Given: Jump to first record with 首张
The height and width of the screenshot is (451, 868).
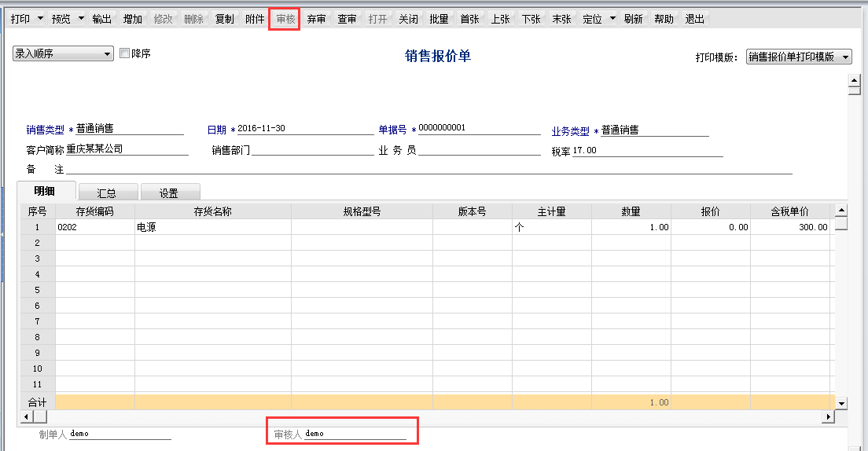Looking at the screenshot, I should point(469,19).
